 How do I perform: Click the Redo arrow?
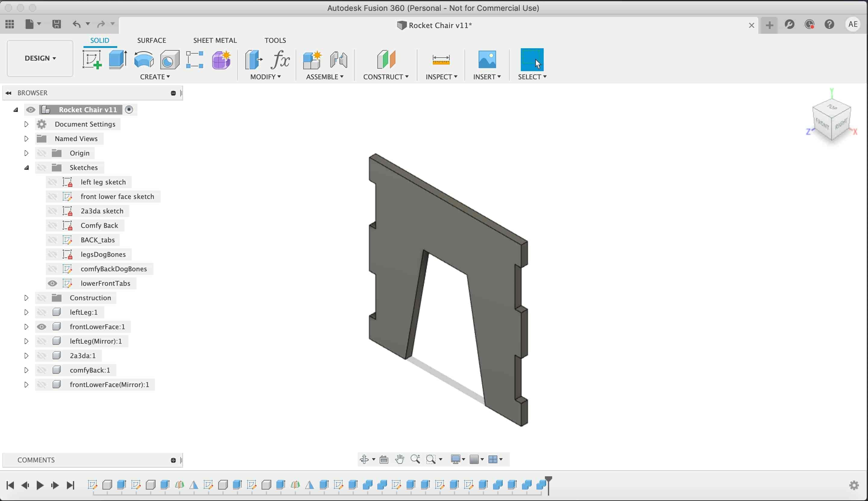click(x=101, y=24)
